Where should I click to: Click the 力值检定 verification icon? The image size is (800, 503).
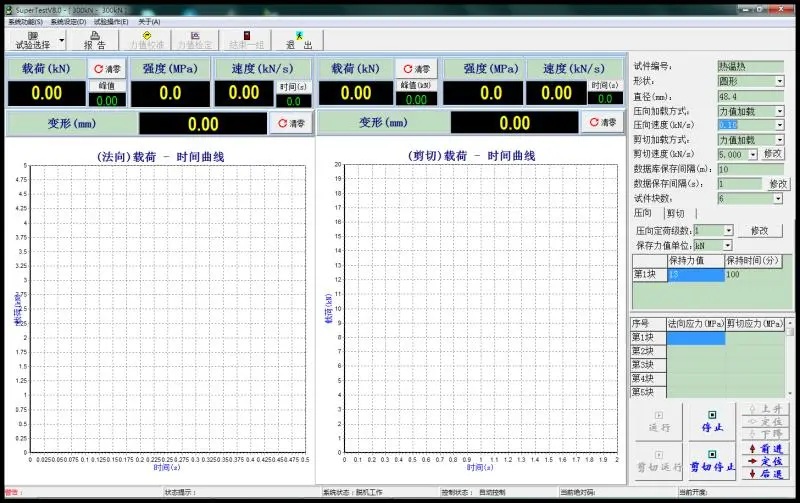coord(194,40)
